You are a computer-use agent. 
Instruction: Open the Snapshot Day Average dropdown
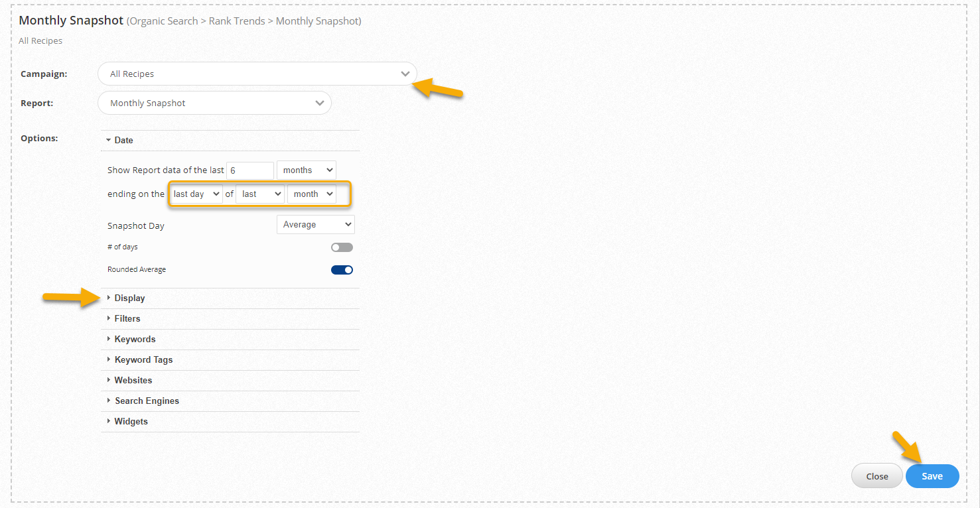coord(315,225)
